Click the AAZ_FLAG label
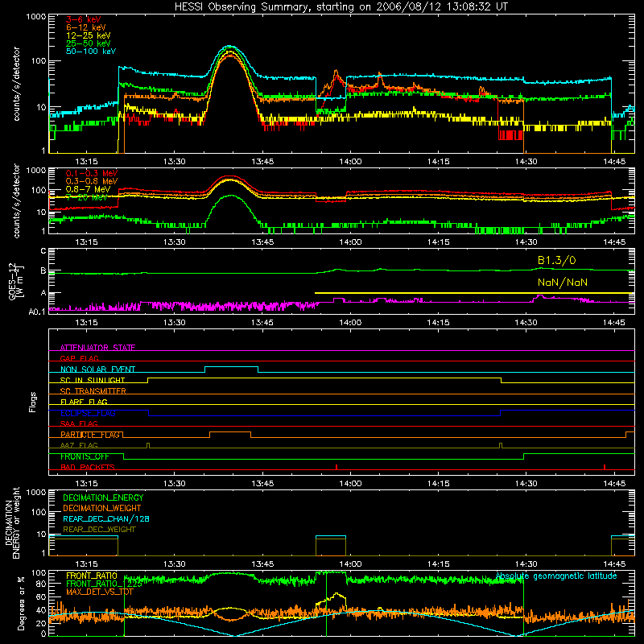This screenshot has height=644, width=644. tap(79, 445)
